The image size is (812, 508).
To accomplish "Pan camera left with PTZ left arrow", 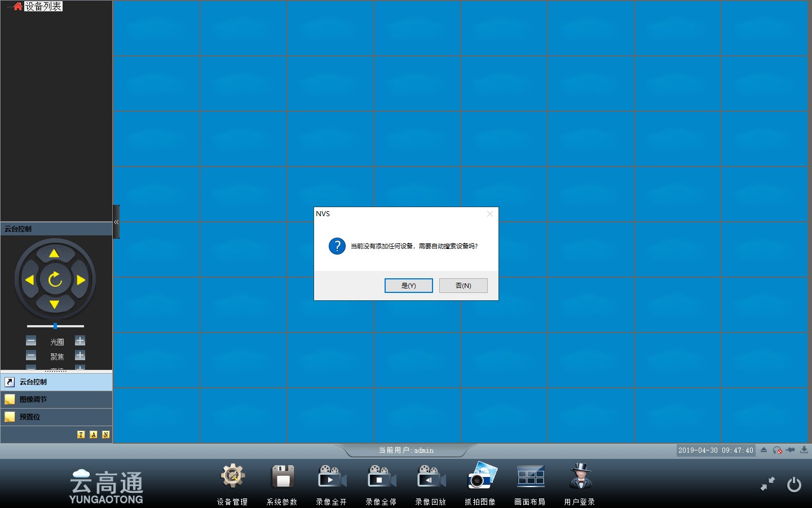I will (29, 279).
